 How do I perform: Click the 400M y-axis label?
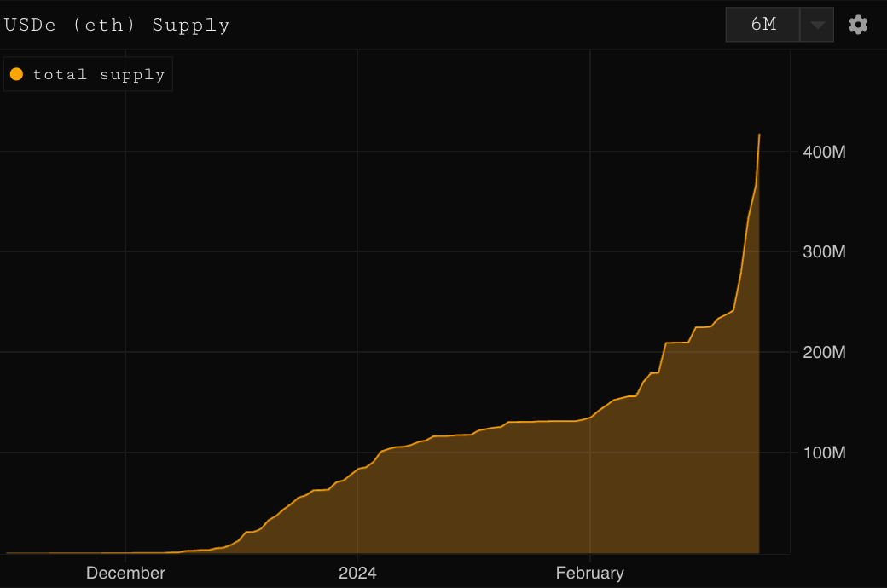(x=824, y=152)
